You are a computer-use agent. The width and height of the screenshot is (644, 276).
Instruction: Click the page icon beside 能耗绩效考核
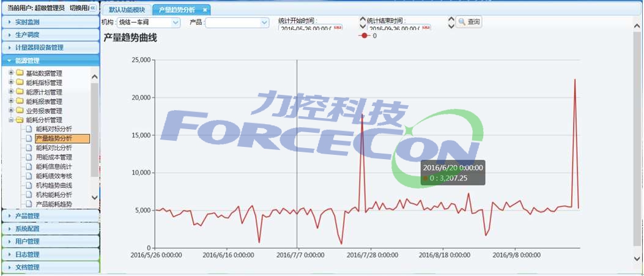click(28, 176)
